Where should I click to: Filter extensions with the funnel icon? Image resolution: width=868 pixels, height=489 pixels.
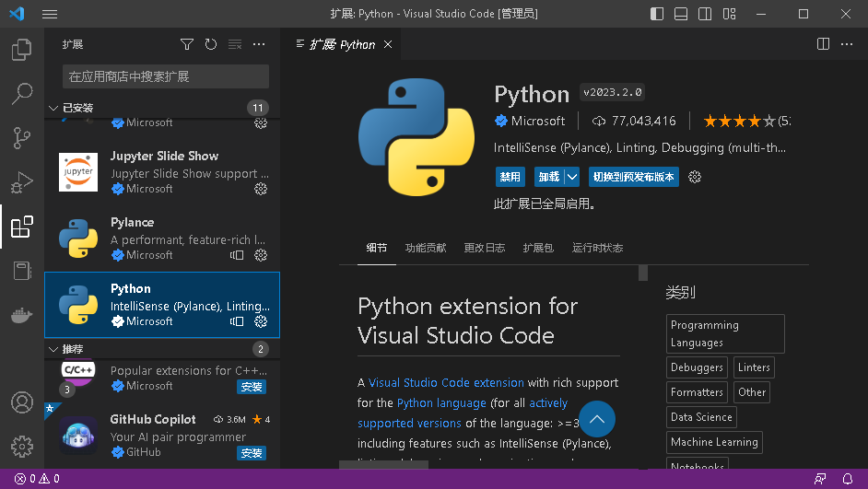(x=187, y=44)
